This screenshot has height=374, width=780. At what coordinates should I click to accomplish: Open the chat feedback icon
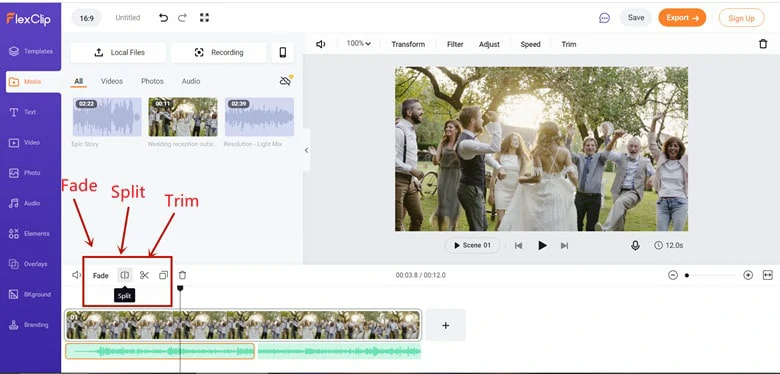604,18
